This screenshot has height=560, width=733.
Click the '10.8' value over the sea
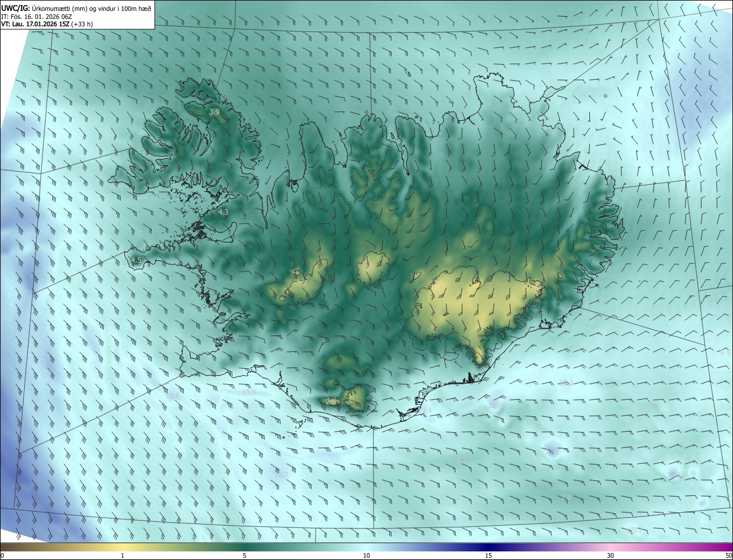(x=495, y=405)
